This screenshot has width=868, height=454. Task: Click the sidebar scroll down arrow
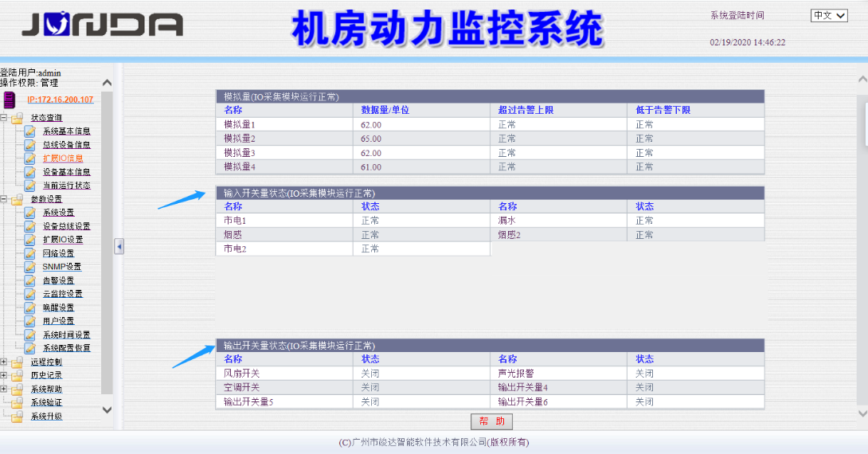(x=108, y=410)
